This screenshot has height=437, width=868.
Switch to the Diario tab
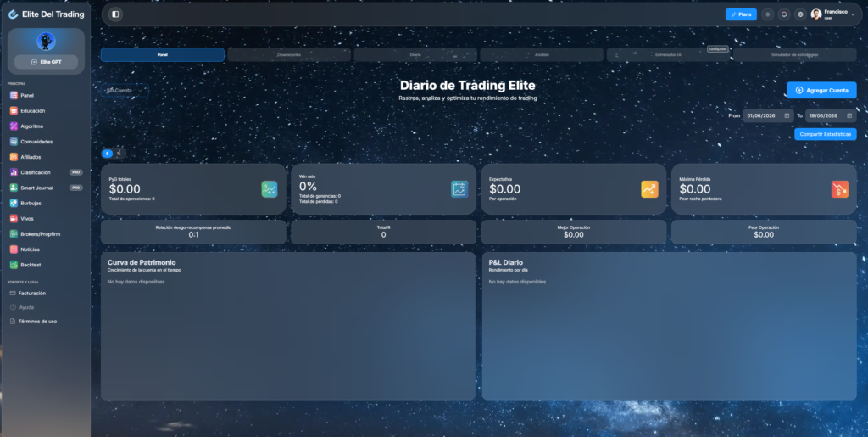[x=415, y=55]
